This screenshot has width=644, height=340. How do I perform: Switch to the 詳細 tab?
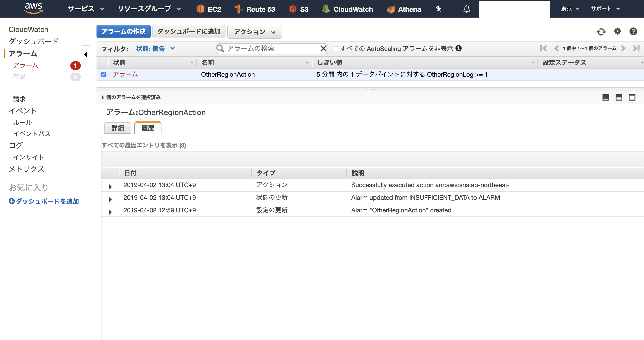coord(117,128)
